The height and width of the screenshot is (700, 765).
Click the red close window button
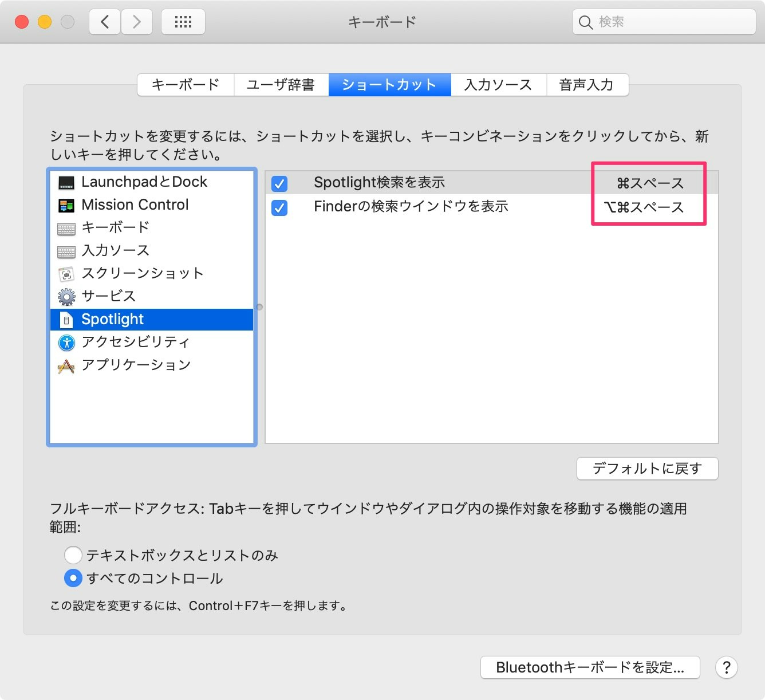tap(22, 22)
